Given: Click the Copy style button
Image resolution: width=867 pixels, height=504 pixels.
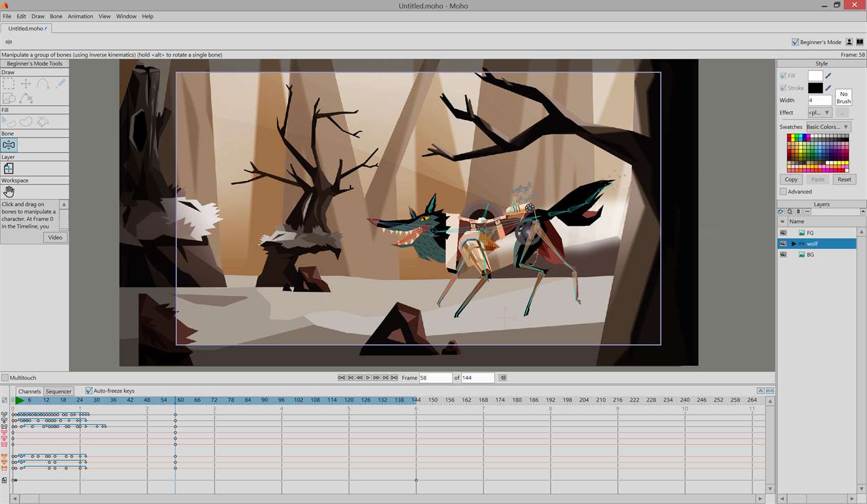Looking at the screenshot, I should tap(791, 179).
